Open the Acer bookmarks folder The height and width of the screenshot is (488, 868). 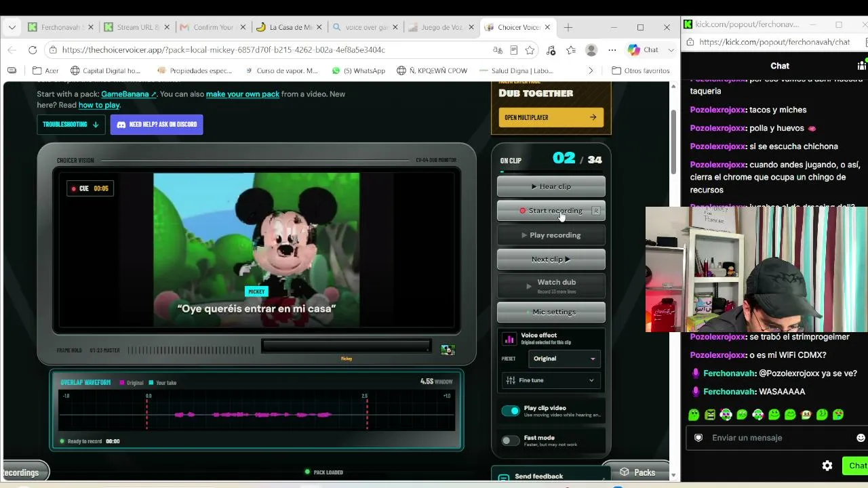pyautogui.click(x=46, y=70)
